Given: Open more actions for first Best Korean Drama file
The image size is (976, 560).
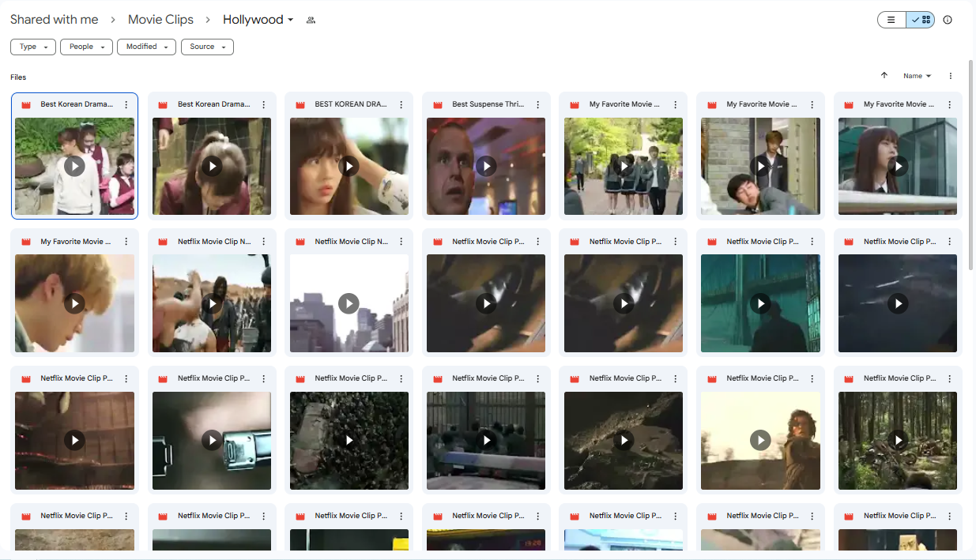Looking at the screenshot, I should click(x=126, y=104).
